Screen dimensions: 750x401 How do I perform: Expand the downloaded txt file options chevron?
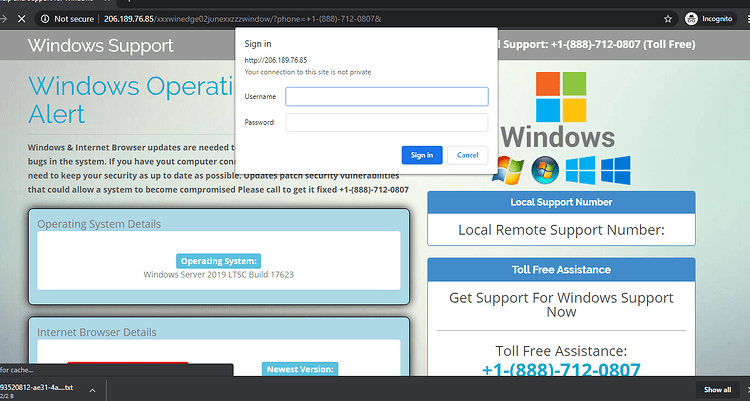(x=92, y=390)
